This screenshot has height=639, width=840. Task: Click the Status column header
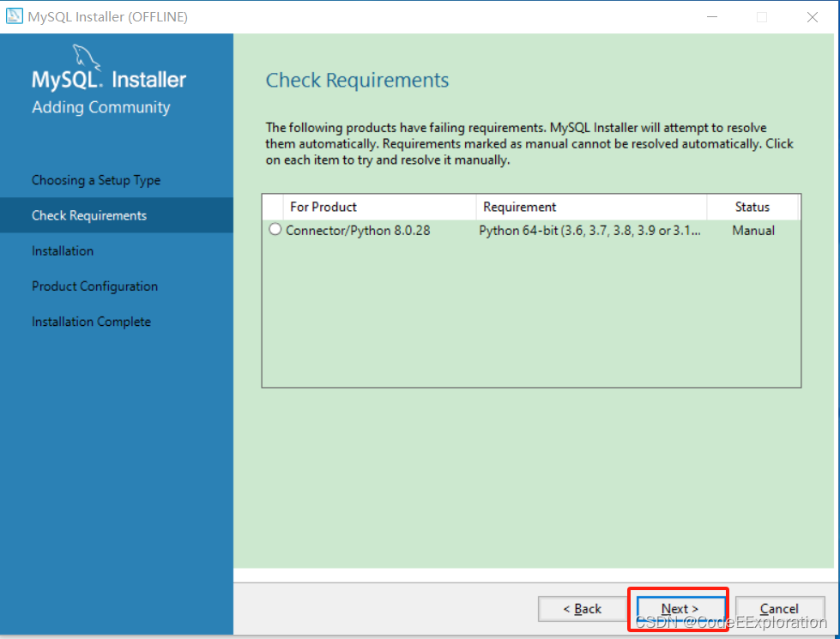(x=752, y=207)
